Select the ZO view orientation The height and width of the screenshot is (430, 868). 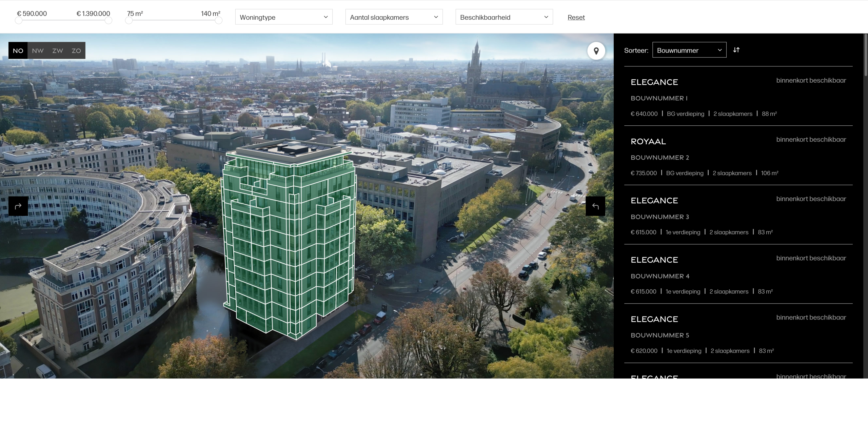point(76,50)
